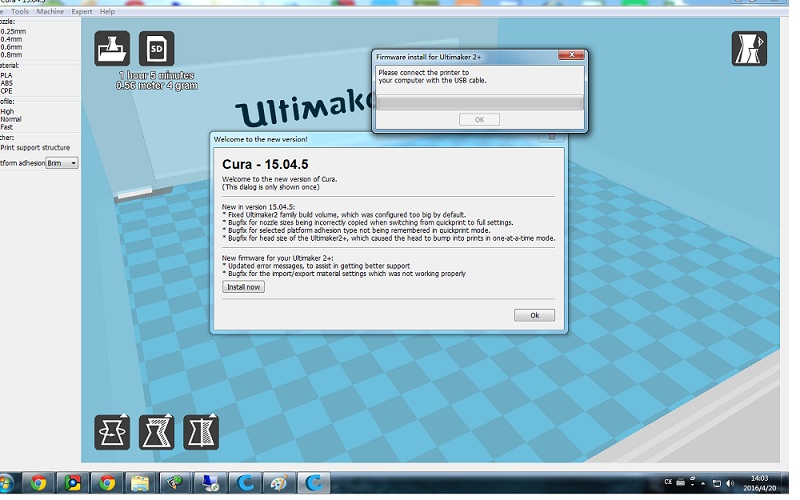This screenshot has width=800, height=500.
Task: Select the 0.25mm nozzle option
Action: (13, 31)
